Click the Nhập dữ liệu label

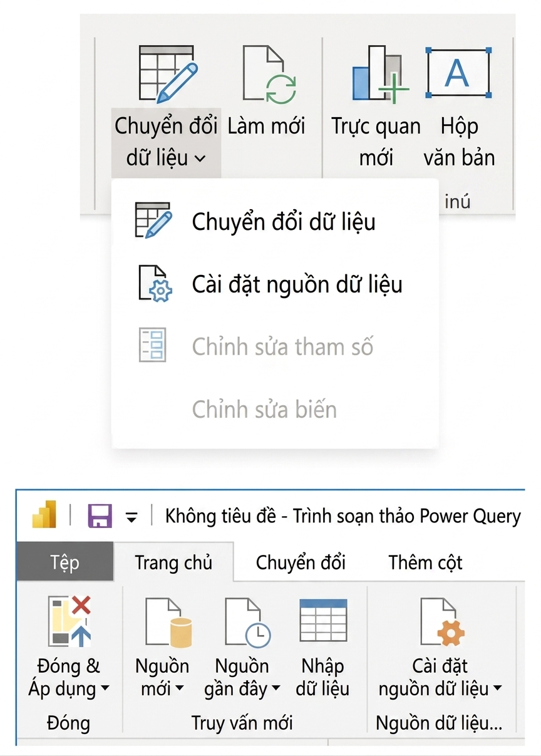(x=322, y=677)
